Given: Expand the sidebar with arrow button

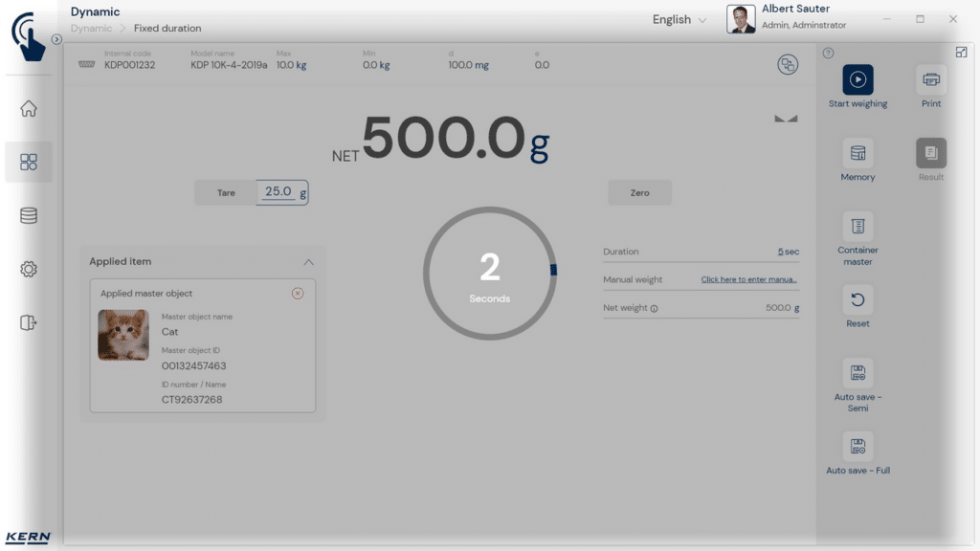Looking at the screenshot, I should coord(56,40).
